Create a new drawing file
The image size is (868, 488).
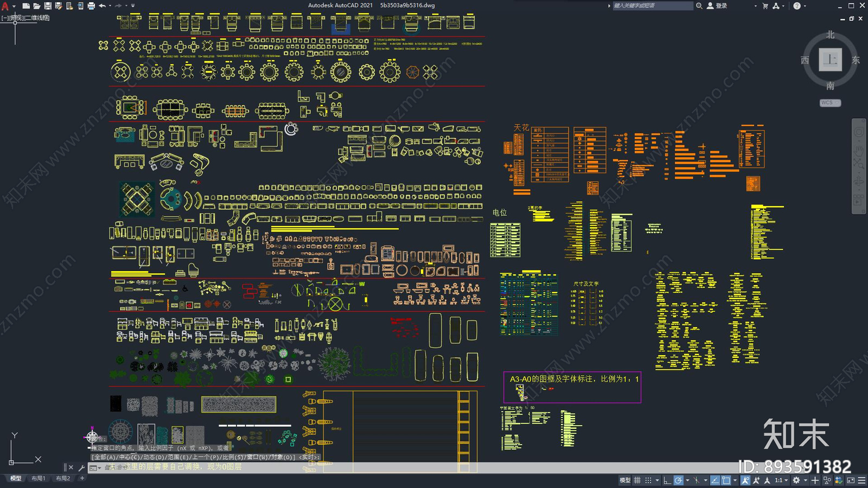coord(25,6)
